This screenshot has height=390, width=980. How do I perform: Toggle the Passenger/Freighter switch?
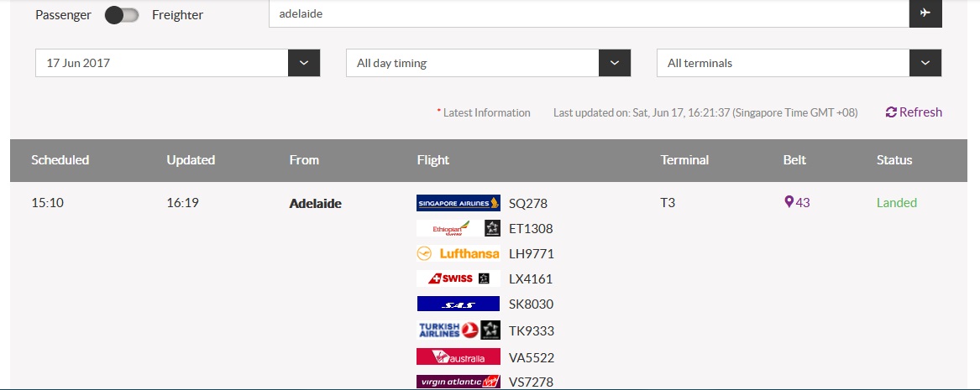(x=122, y=15)
